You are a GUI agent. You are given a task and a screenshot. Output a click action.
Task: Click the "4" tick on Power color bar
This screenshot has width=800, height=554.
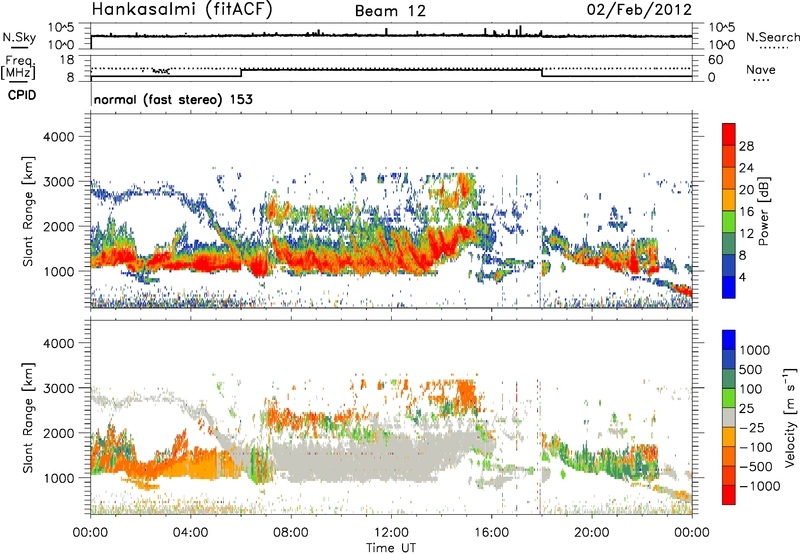(742, 277)
